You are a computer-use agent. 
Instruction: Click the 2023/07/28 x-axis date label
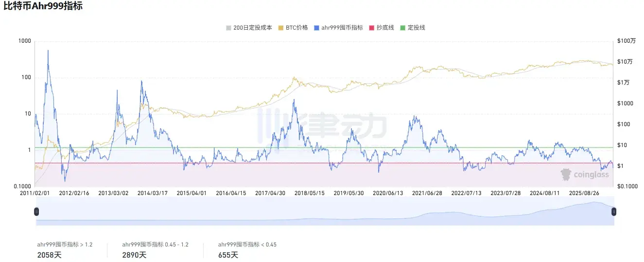[505, 193]
